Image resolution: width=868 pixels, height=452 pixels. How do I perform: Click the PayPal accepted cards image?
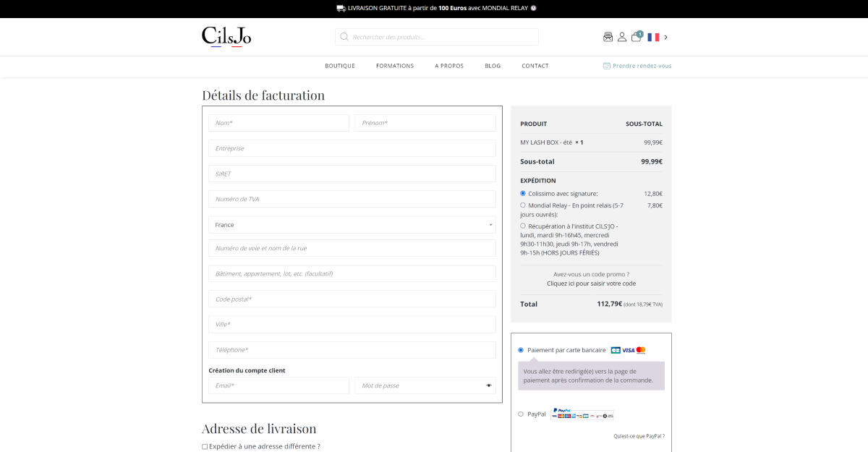pos(582,414)
